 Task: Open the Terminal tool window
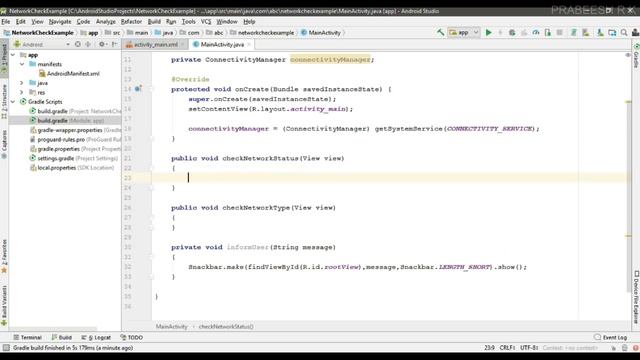tap(27, 338)
